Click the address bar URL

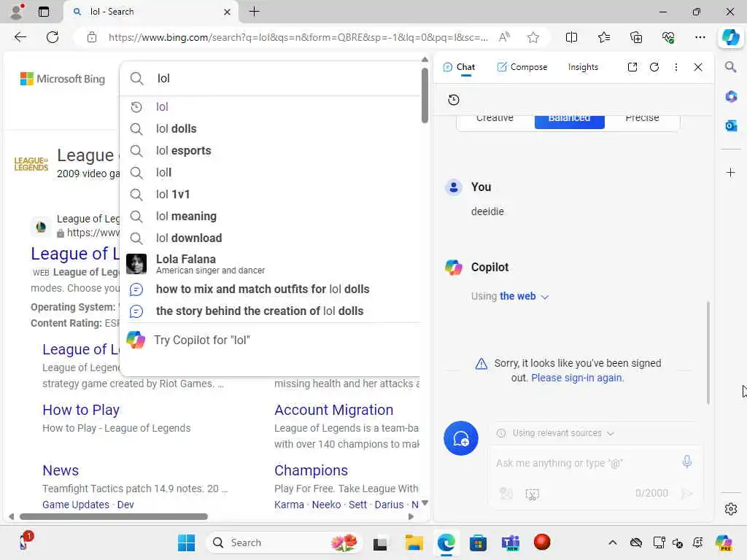[x=298, y=37]
